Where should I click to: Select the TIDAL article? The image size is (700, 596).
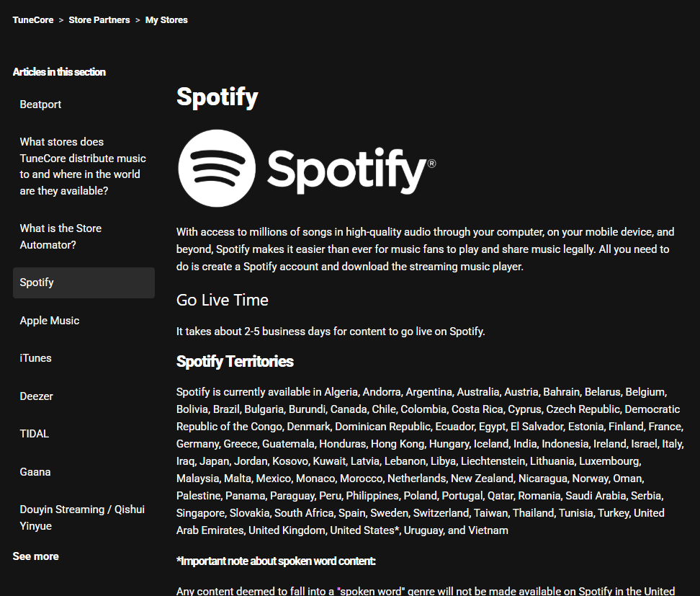tap(34, 433)
